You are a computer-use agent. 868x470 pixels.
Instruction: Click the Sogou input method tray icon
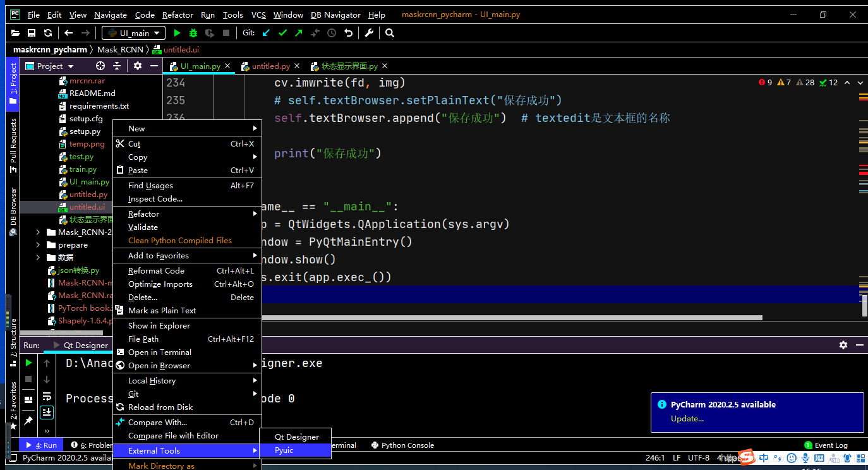[x=747, y=458]
